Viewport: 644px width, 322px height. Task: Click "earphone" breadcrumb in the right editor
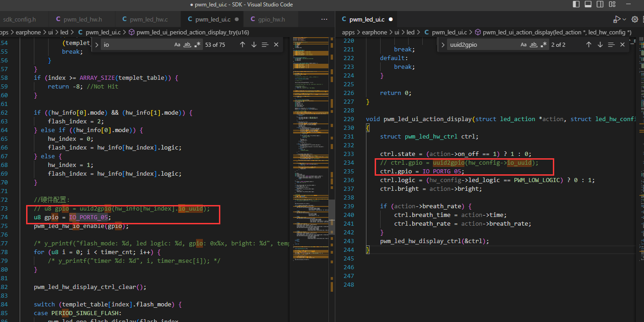coord(374,32)
